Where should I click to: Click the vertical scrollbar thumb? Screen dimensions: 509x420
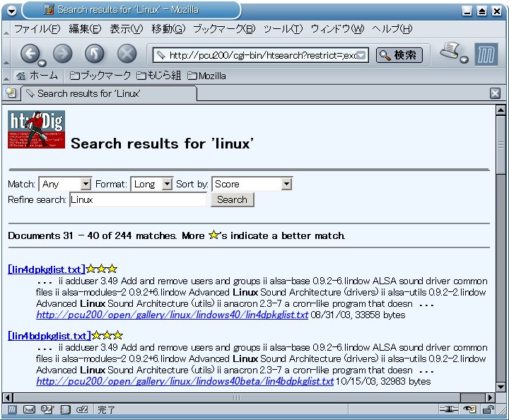501,145
